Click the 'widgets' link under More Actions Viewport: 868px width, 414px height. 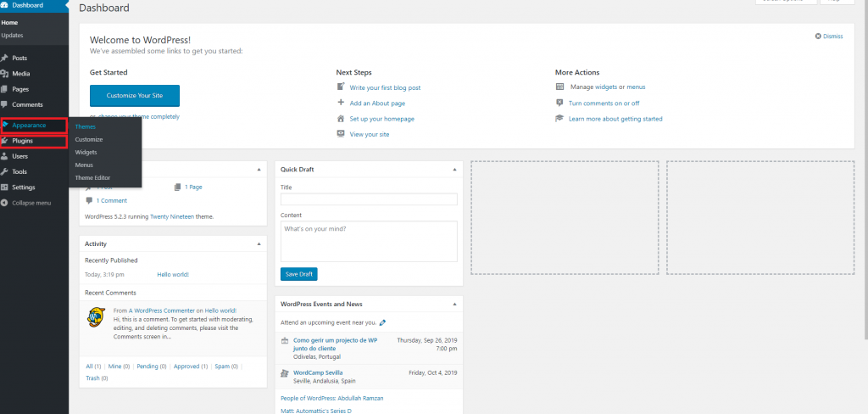(x=605, y=87)
